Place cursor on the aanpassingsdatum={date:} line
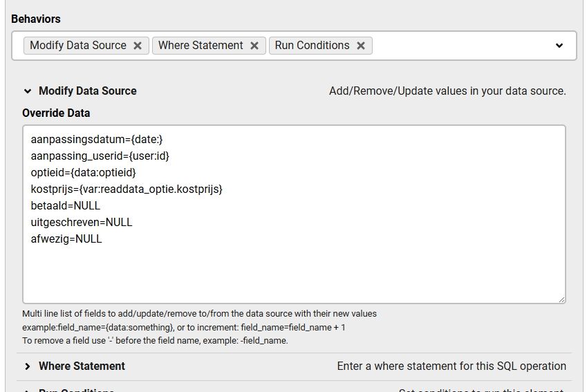 pos(97,140)
